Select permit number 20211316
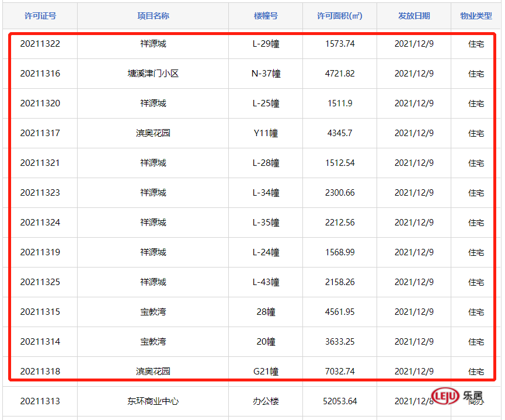Screen dimensions: 505x420 (x=40, y=74)
